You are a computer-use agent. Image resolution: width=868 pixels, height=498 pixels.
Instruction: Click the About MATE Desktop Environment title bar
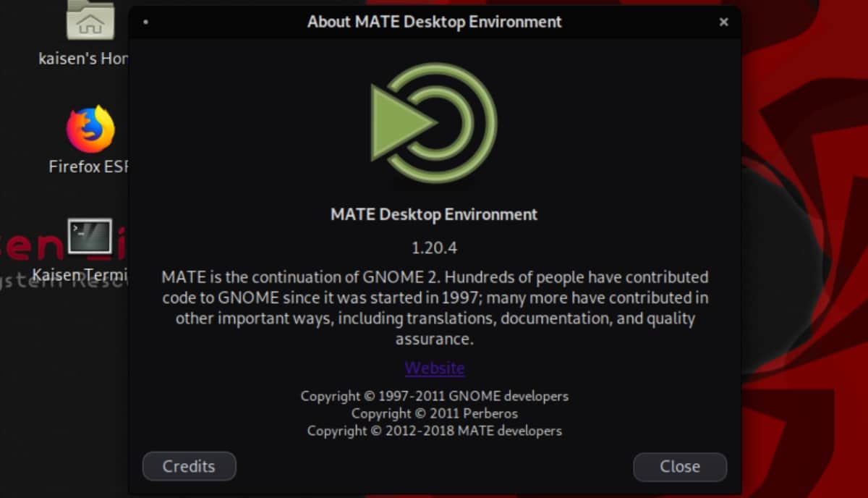click(x=434, y=22)
